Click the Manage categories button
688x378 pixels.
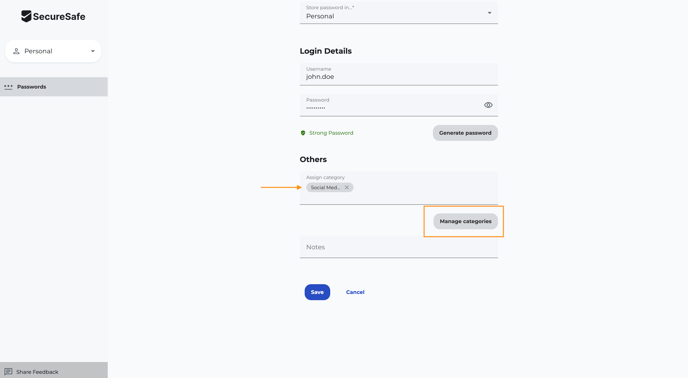tap(466, 221)
